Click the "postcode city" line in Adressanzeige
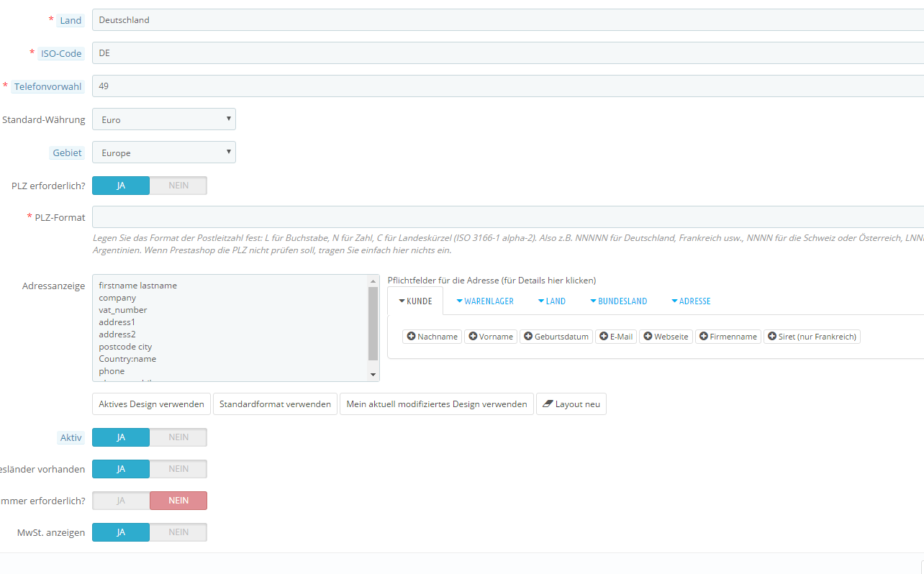The width and height of the screenshot is (924, 574). pos(125,347)
